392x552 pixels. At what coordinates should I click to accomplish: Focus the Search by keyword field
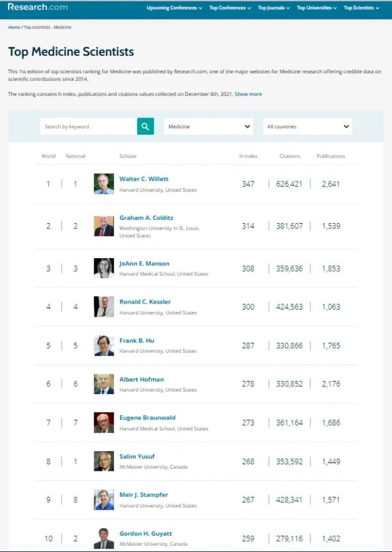88,126
